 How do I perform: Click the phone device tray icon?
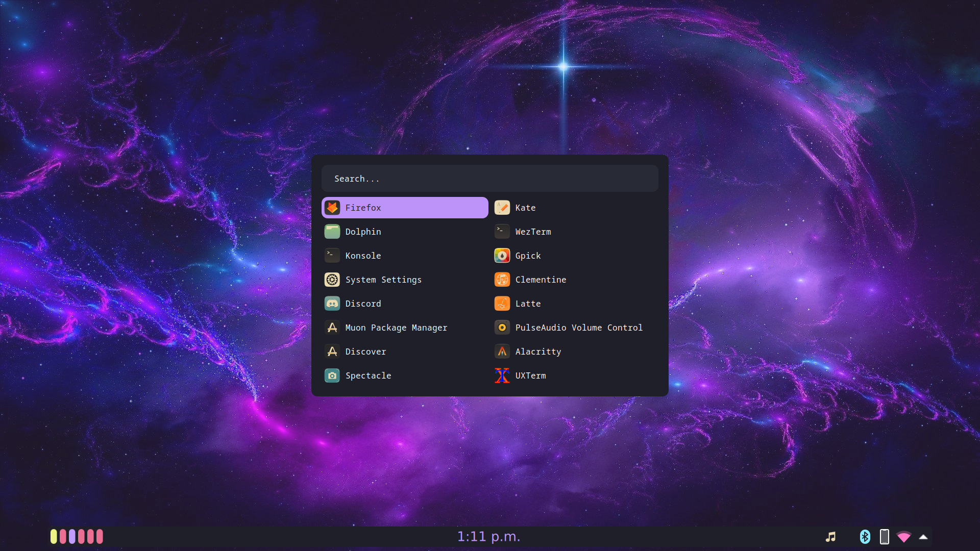tap(885, 537)
